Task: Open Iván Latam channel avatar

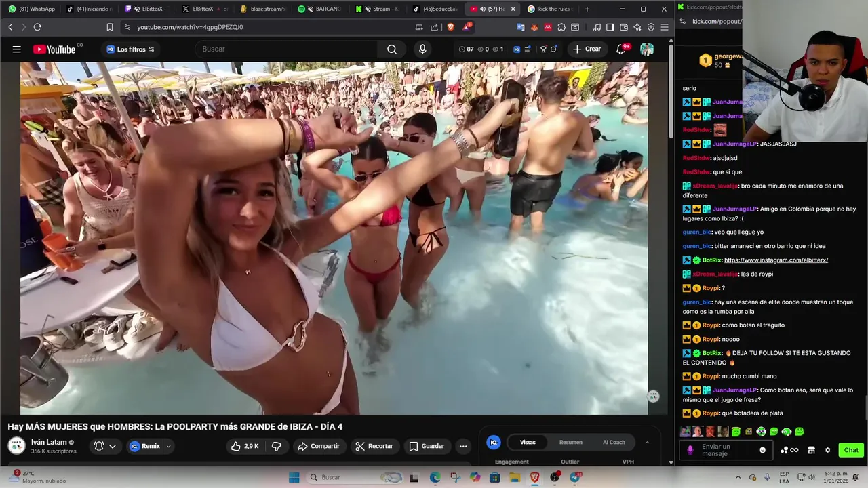Action: click(x=16, y=445)
